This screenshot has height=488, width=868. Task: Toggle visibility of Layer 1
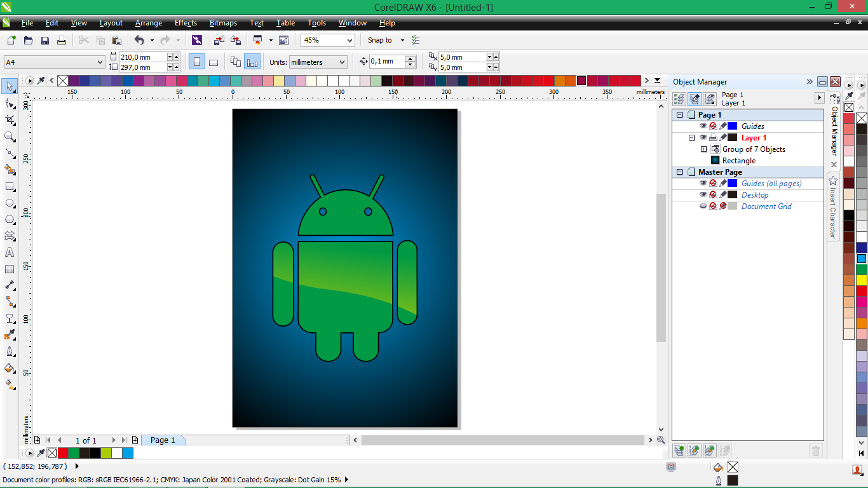(703, 137)
